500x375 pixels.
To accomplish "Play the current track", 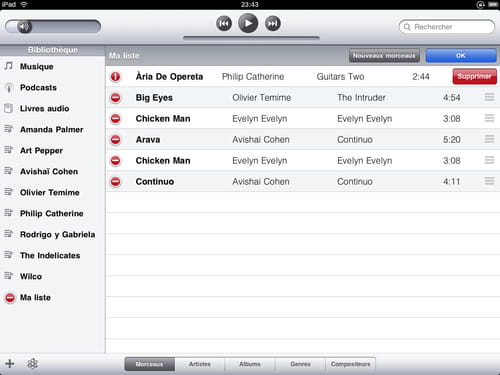I will 248,23.
